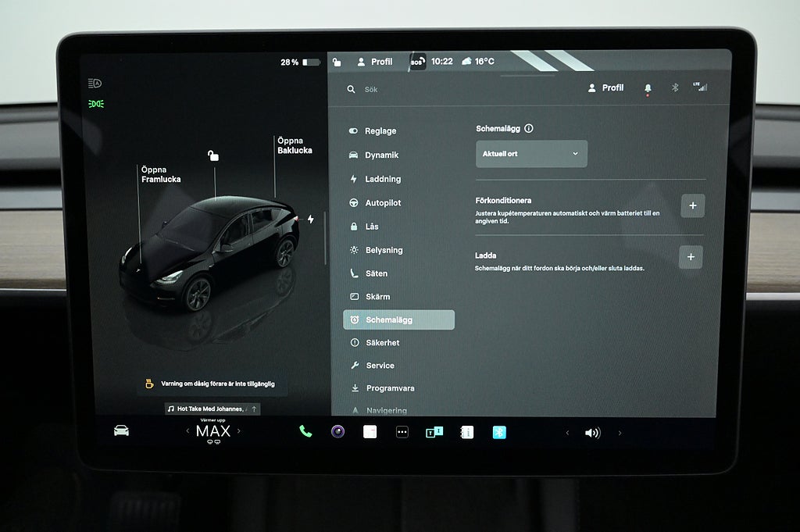Screen dimensions: 800x532
Task: Click the notification bell icon
Action: 648,88
